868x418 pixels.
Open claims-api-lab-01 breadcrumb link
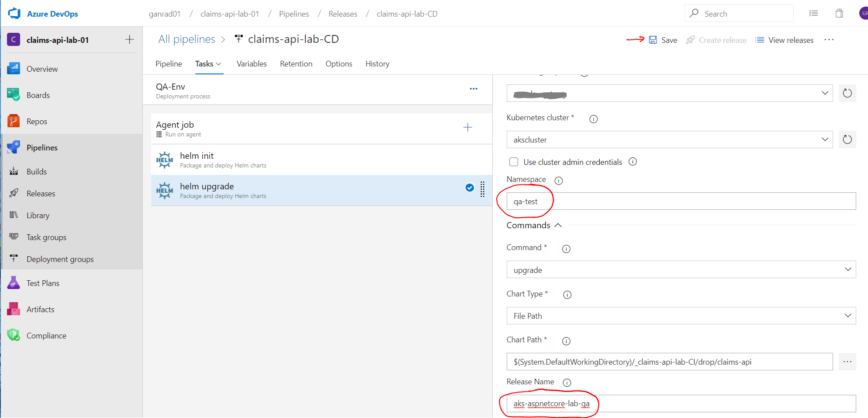(x=230, y=14)
